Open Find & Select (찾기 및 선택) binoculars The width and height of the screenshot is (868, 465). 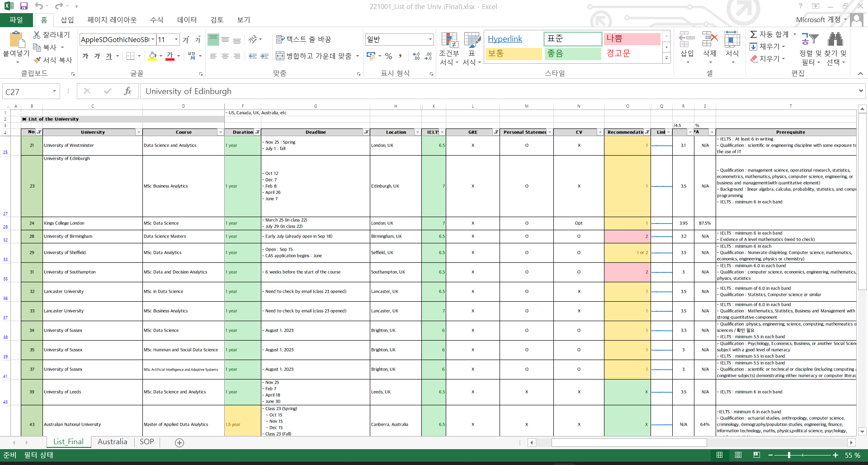(x=835, y=49)
